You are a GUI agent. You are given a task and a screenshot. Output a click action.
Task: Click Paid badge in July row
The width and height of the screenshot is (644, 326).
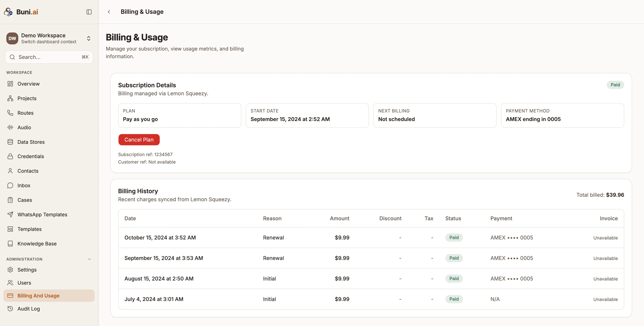[x=454, y=299]
